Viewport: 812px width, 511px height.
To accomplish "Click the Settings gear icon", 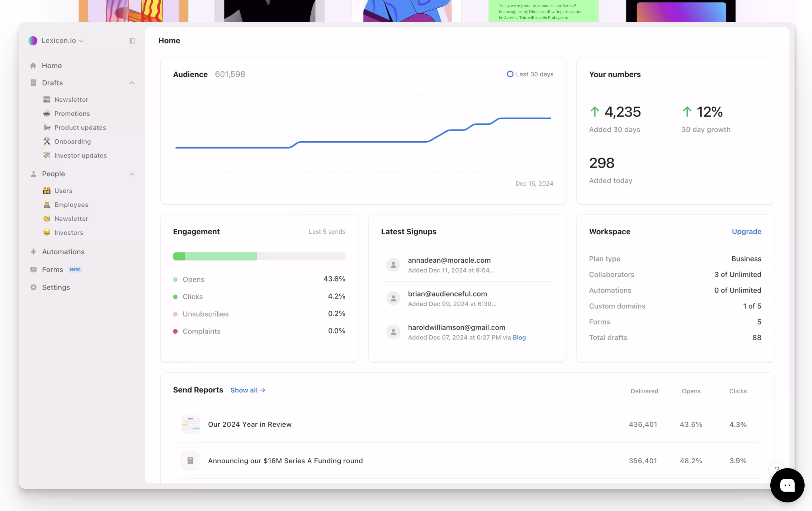I will pyautogui.click(x=33, y=287).
